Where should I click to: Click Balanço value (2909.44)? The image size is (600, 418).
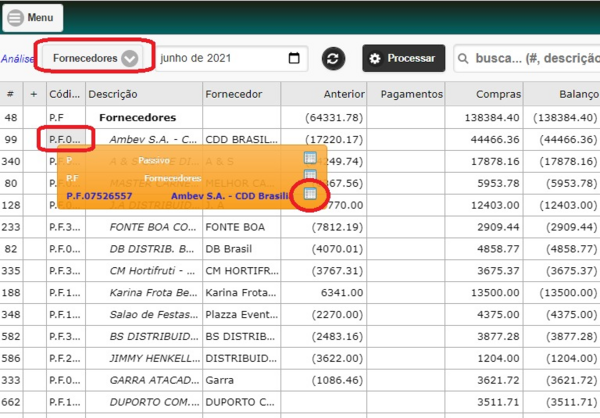coord(571,227)
